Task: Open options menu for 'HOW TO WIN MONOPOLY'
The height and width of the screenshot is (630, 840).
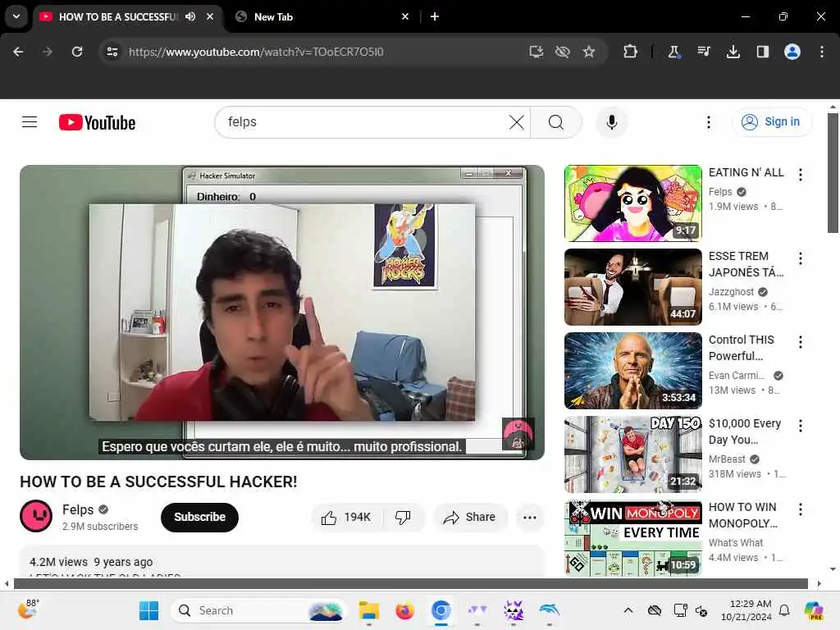Action: tap(801, 509)
